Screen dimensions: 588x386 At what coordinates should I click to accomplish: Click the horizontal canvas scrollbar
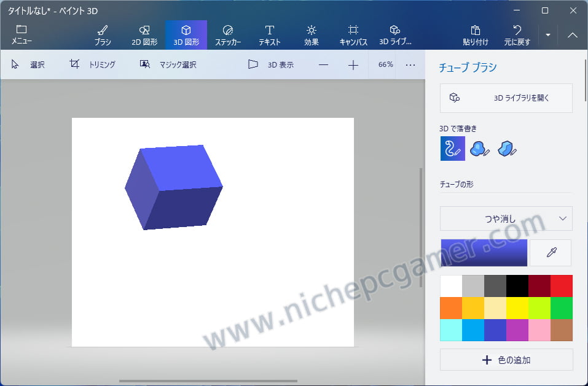208,381
